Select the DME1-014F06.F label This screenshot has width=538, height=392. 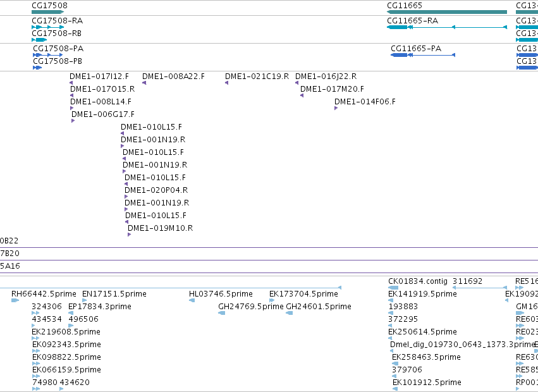365,102
